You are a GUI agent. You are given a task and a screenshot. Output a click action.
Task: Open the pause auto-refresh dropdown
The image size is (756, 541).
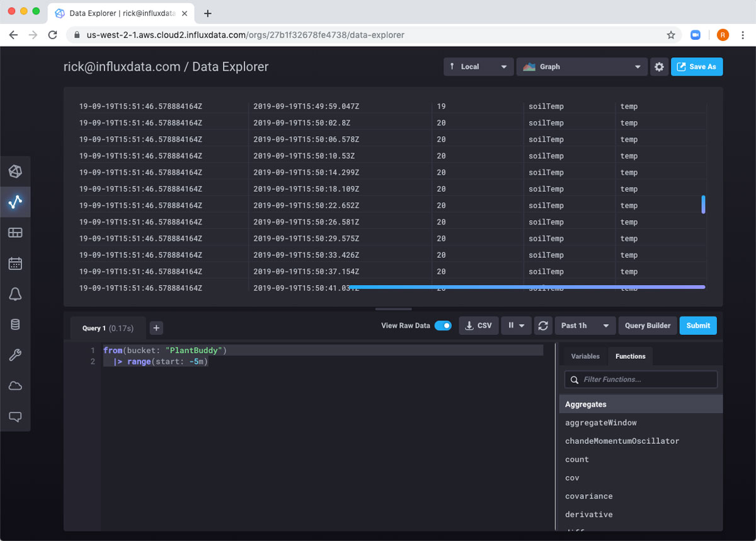coord(517,325)
